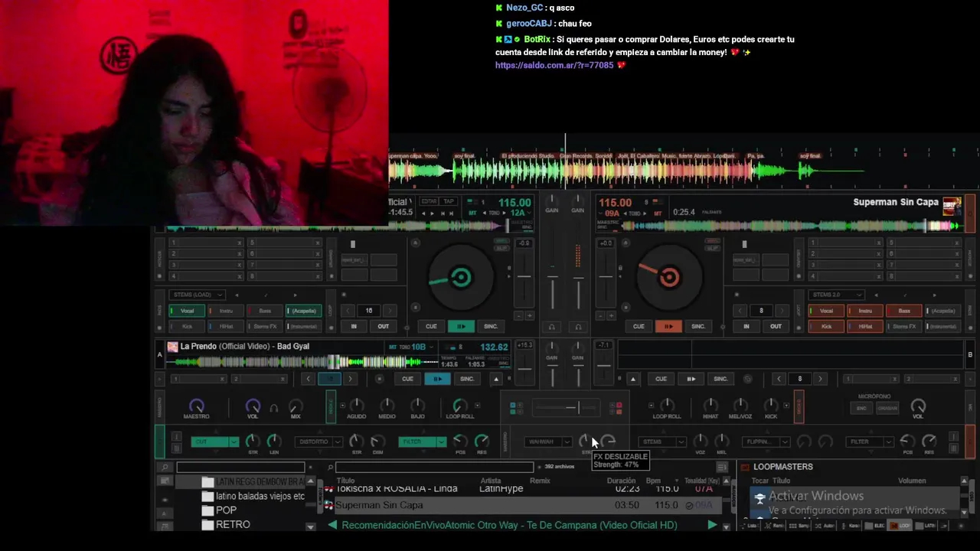This screenshot has width=980, height=551.
Task: Toggle the HiHat stem on right deck
Action: [x=865, y=326]
